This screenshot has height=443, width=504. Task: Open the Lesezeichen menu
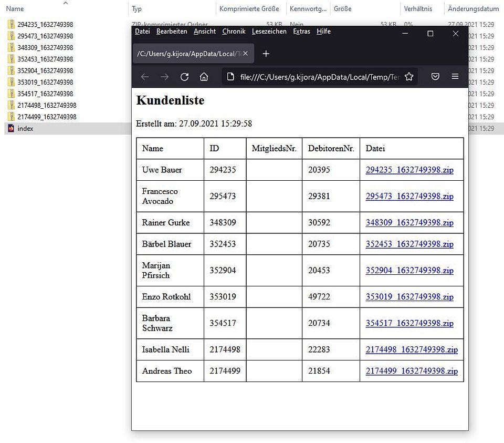269,32
